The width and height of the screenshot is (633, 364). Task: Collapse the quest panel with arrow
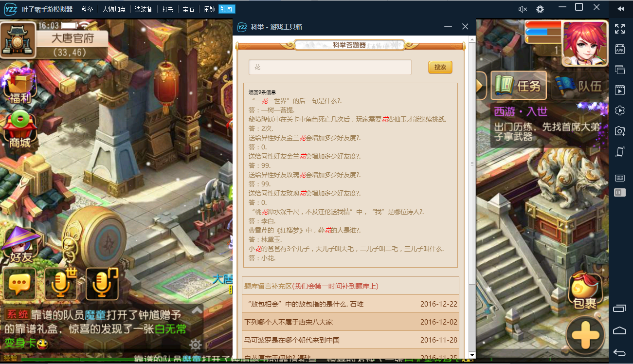pyautogui.click(x=481, y=86)
